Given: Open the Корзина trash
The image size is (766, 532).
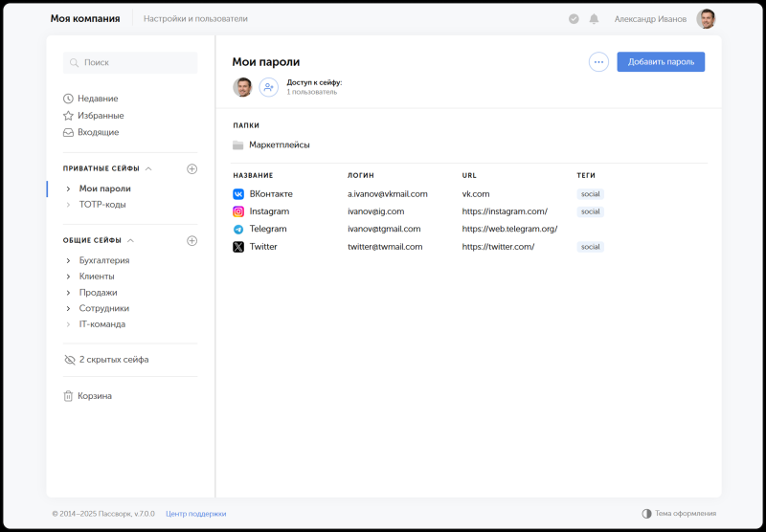Looking at the screenshot, I should coord(88,396).
